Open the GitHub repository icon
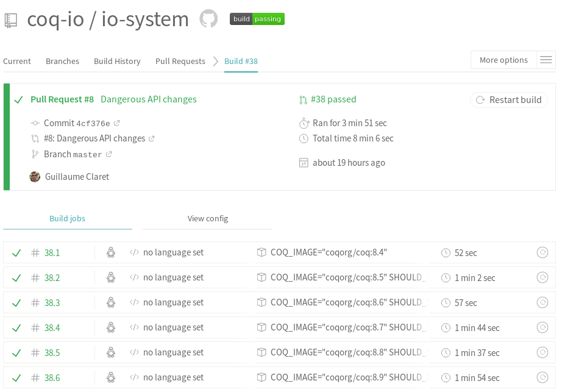 click(208, 18)
